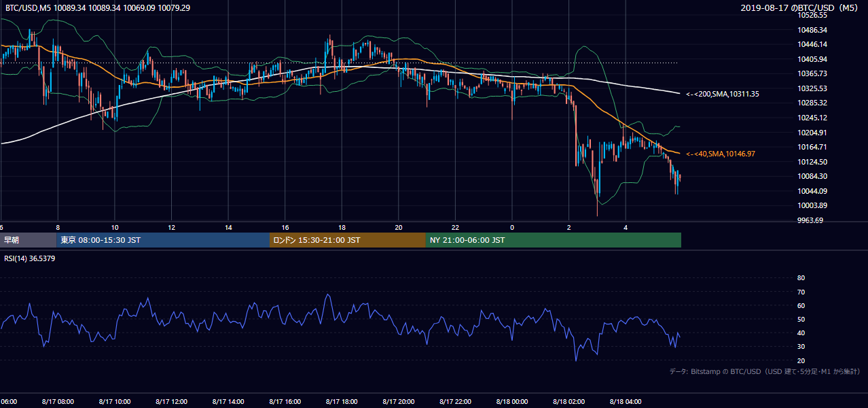This screenshot has width=868, height=408.
Task: Click the hour 12 label under price chart
Action: click(x=171, y=227)
